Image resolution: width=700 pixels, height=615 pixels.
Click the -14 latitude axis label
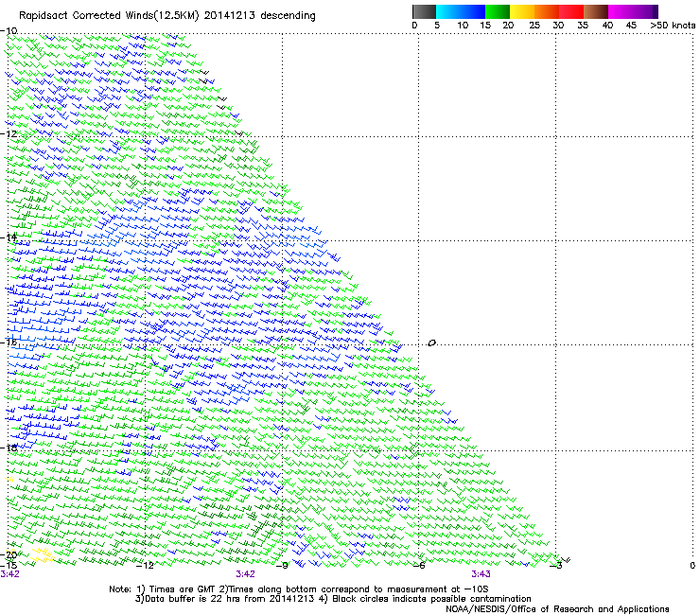coord(9,237)
